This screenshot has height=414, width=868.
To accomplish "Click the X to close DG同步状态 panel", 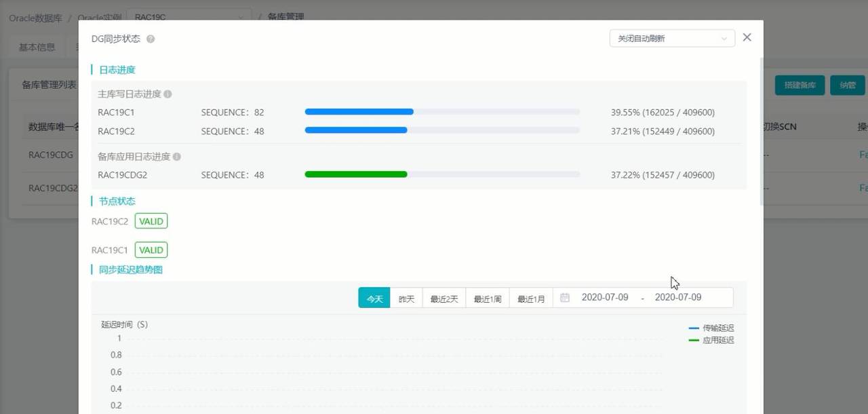I will pyautogui.click(x=747, y=37).
